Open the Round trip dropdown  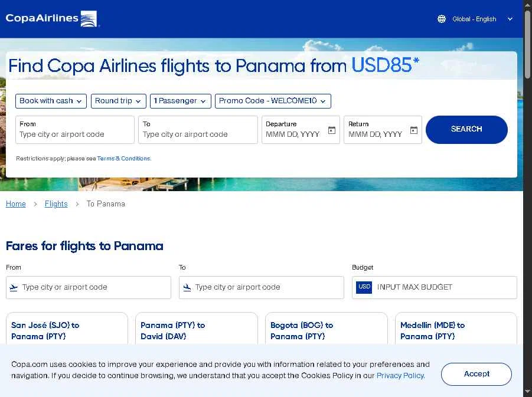(119, 101)
